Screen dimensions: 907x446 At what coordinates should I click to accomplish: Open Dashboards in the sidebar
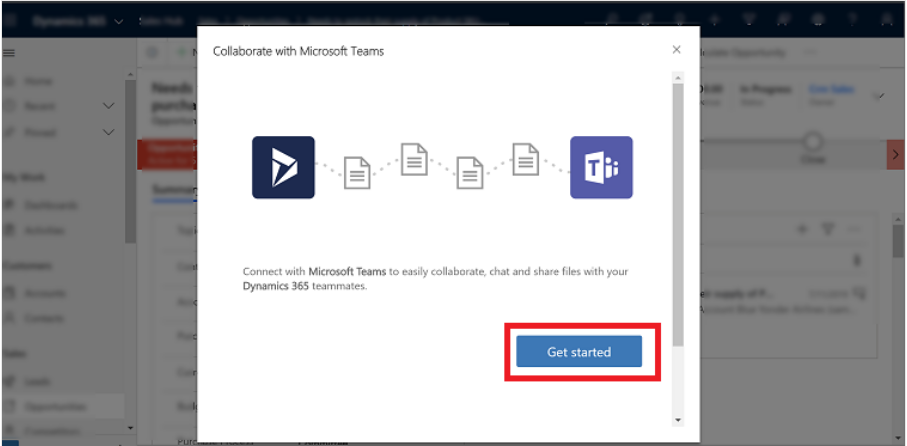click(x=51, y=205)
